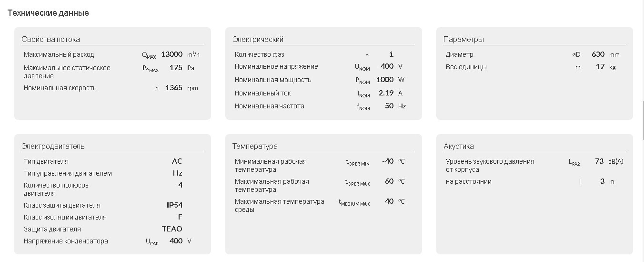The width and height of the screenshot is (644, 262).
Task: Select the 50 Hz frequency value
Action: click(389, 106)
